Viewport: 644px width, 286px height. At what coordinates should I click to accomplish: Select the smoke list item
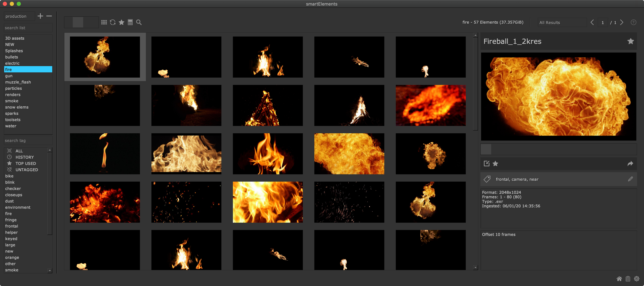(x=12, y=101)
